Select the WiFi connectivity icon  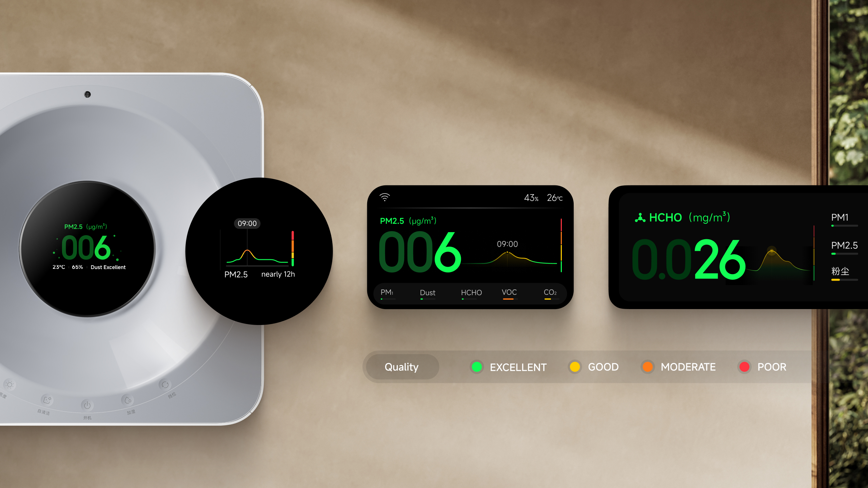click(384, 196)
